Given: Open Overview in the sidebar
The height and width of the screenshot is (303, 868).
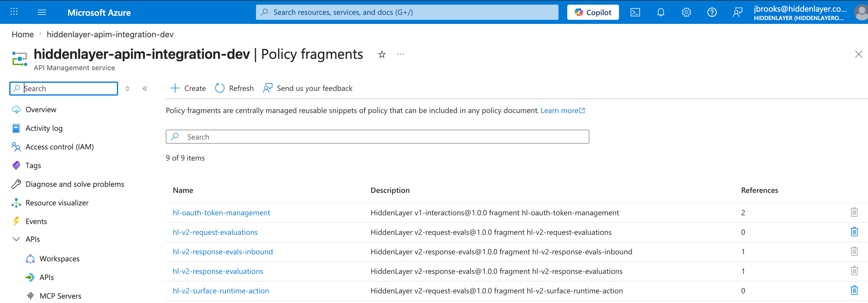Looking at the screenshot, I should (41, 110).
